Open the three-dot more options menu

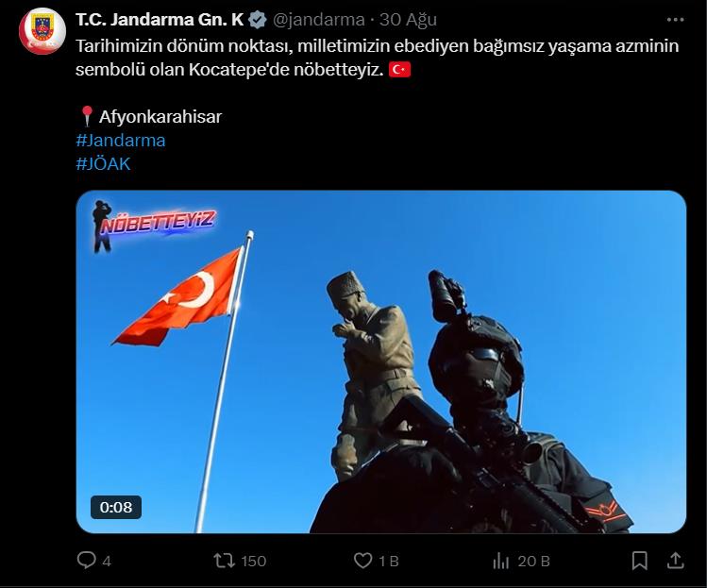[675, 20]
